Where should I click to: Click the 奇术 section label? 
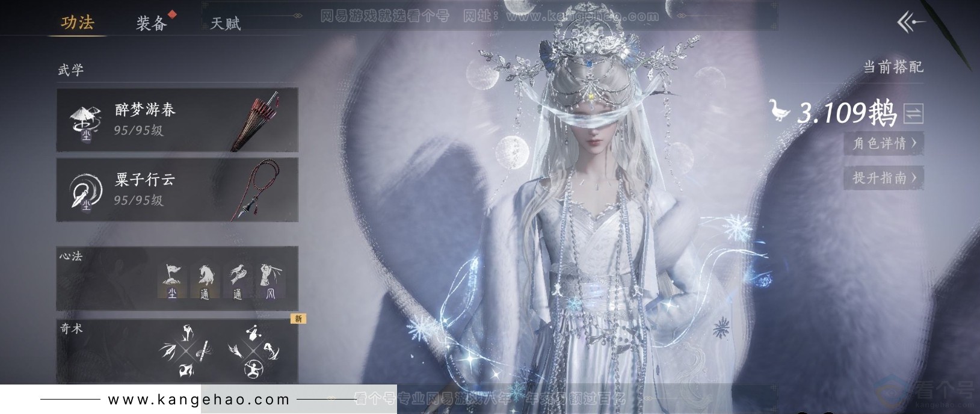71,328
